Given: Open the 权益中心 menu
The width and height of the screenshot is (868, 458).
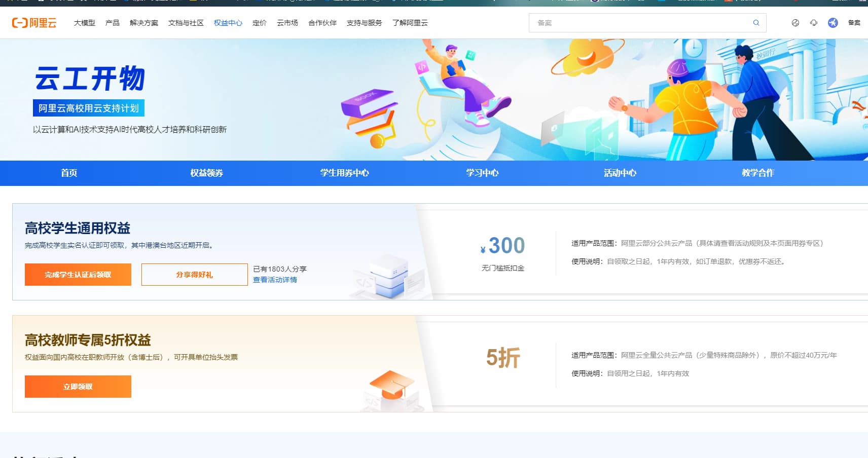Looking at the screenshot, I should 228,23.
